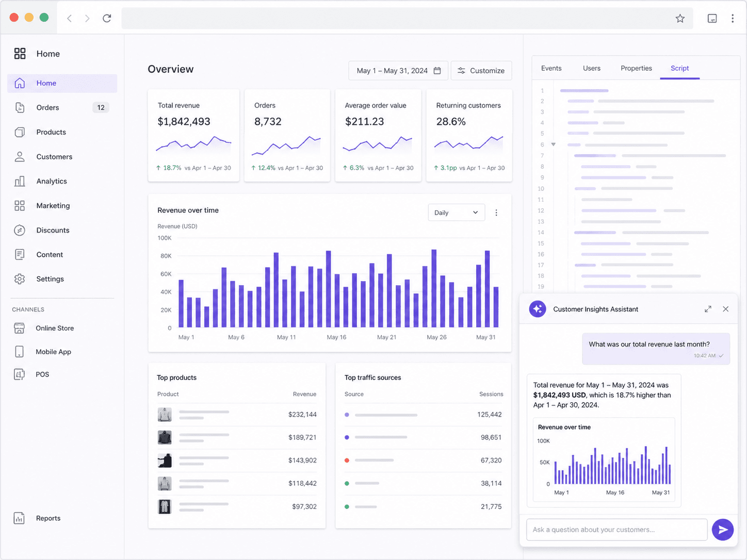Open the Online Store channel

(x=62, y=328)
